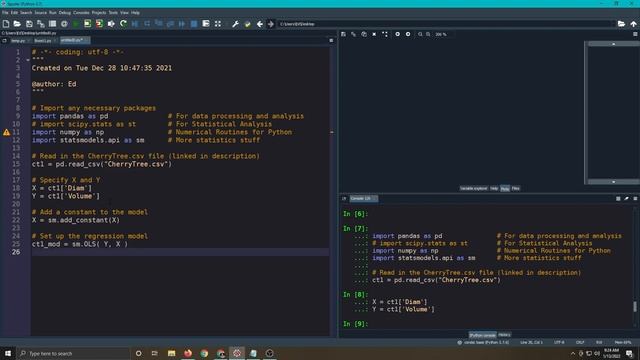The image size is (640, 360).
Task: Click the console vertical scrollbar
Action: click(x=635, y=306)
